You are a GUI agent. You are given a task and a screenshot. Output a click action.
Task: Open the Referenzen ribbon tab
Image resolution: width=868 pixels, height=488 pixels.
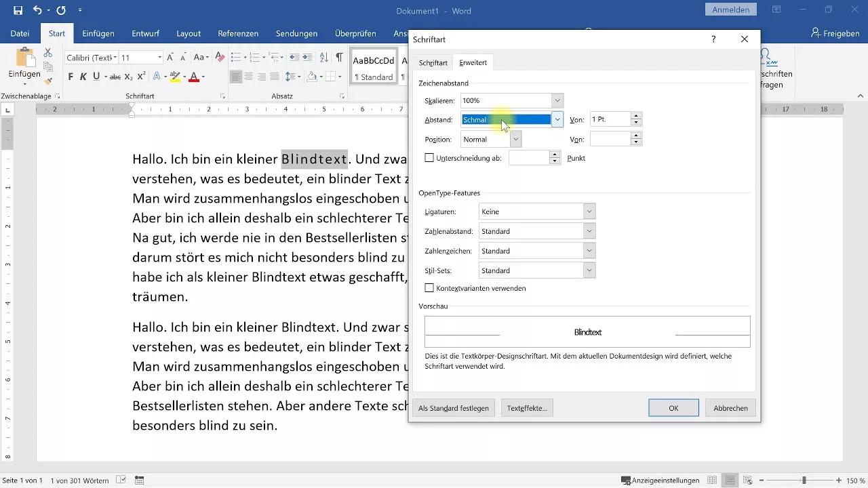[x=239, y=33]
